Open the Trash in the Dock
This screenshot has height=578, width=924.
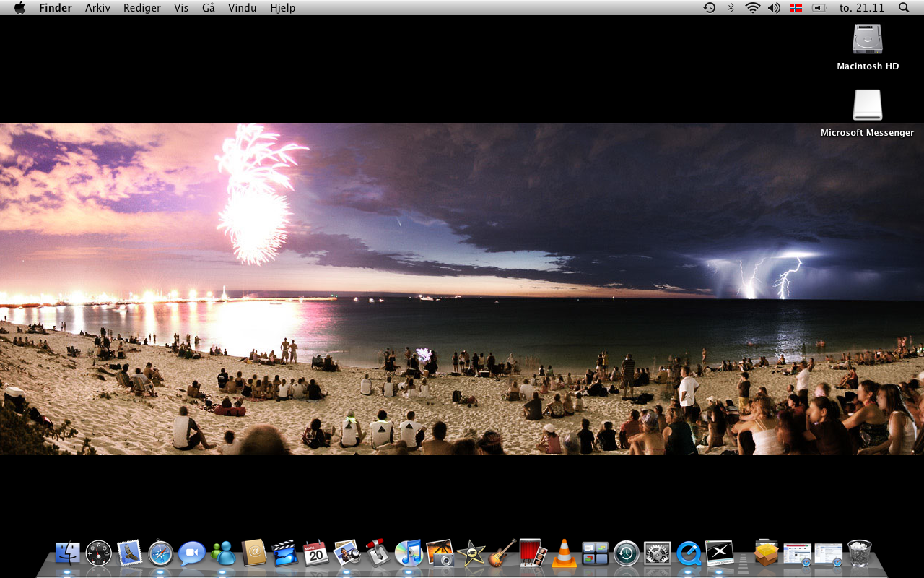(859, 553)
